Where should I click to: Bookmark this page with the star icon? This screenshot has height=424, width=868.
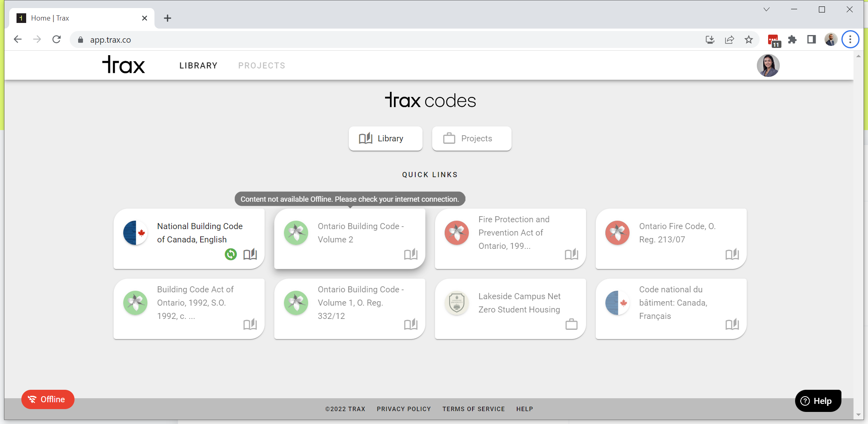[x=749, y=39]
